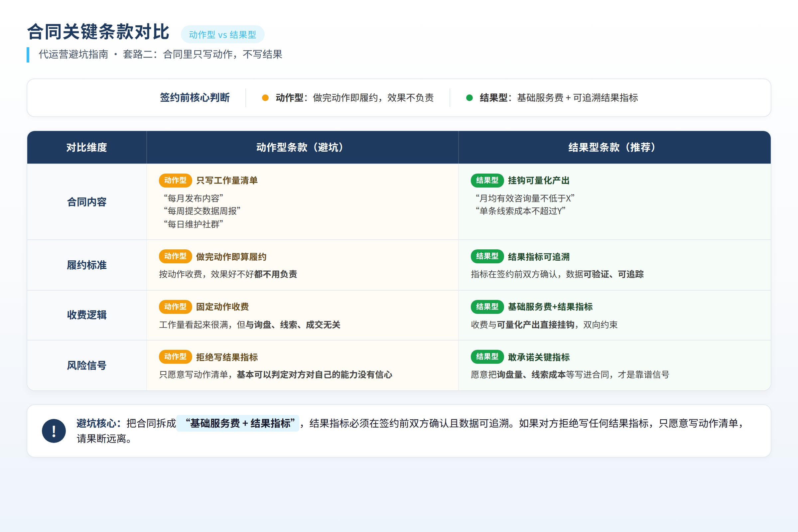The height and width of the screenshot is (532, 798).
Task: Click the line “单条线索成本不超过Y”
Action: point(520,211)
